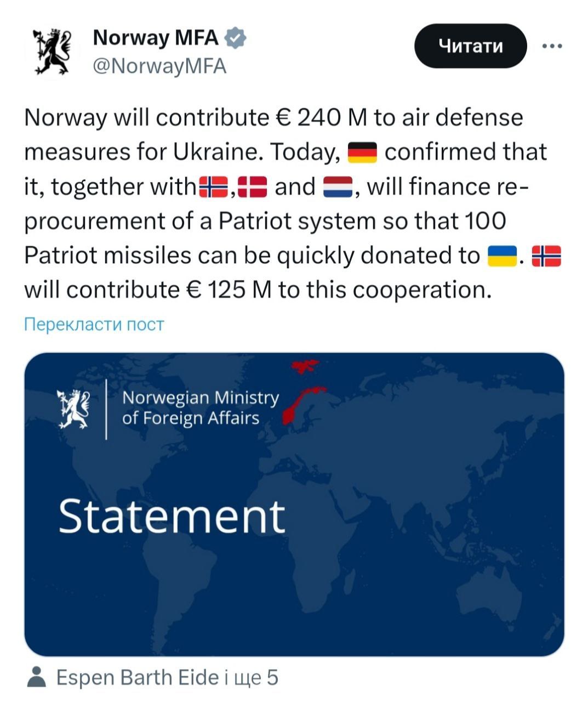
Task: Click 'Norwegian Ministry of Foreign Affairs' text on image
Action: [201, 407]
